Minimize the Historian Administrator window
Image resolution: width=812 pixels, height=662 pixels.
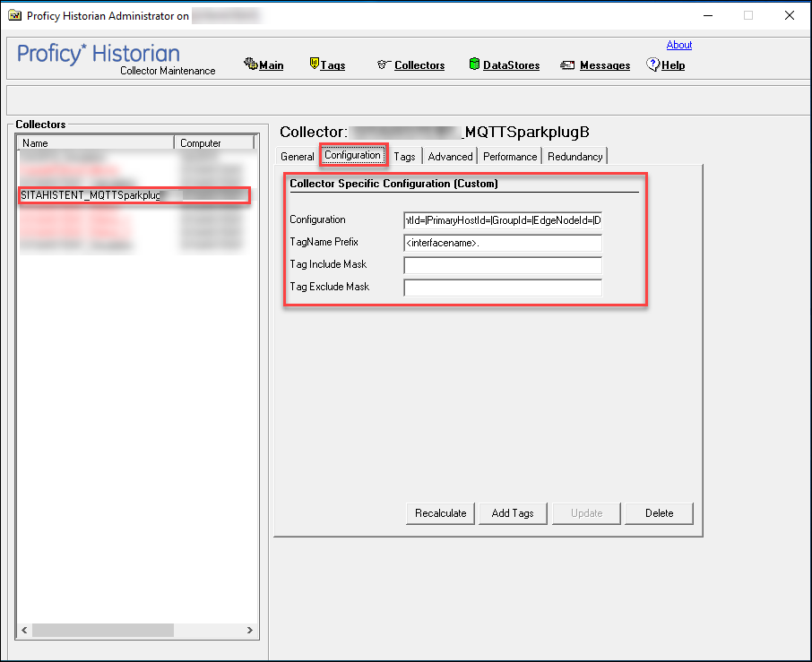tap(708, 15)
